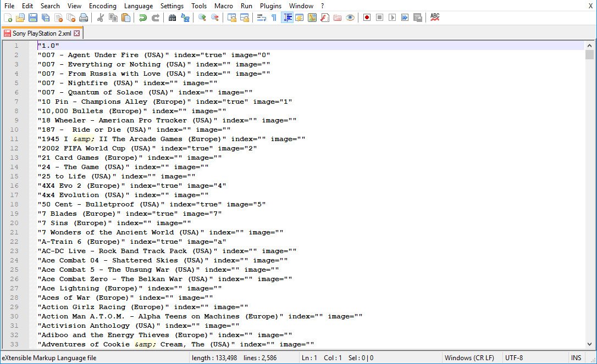Open the Encoding menu

pos(103,5)
